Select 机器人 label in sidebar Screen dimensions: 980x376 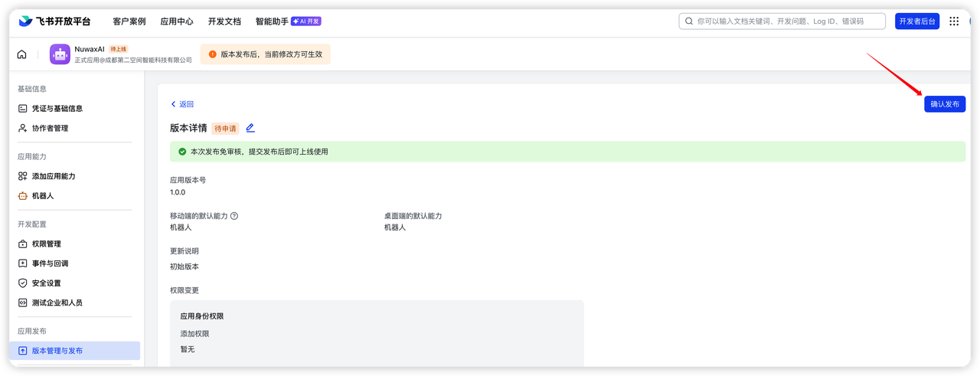click(x=43, y=196)
